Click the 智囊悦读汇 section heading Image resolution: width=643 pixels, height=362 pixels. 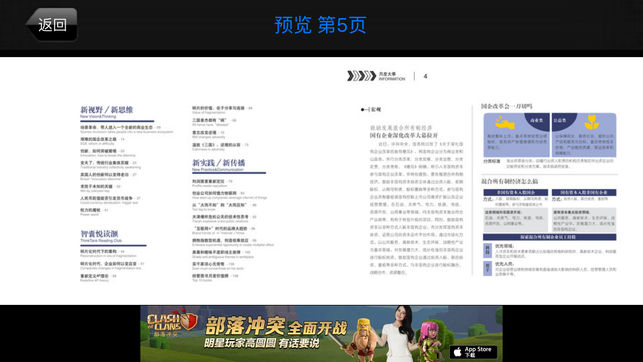pos(99,234)
